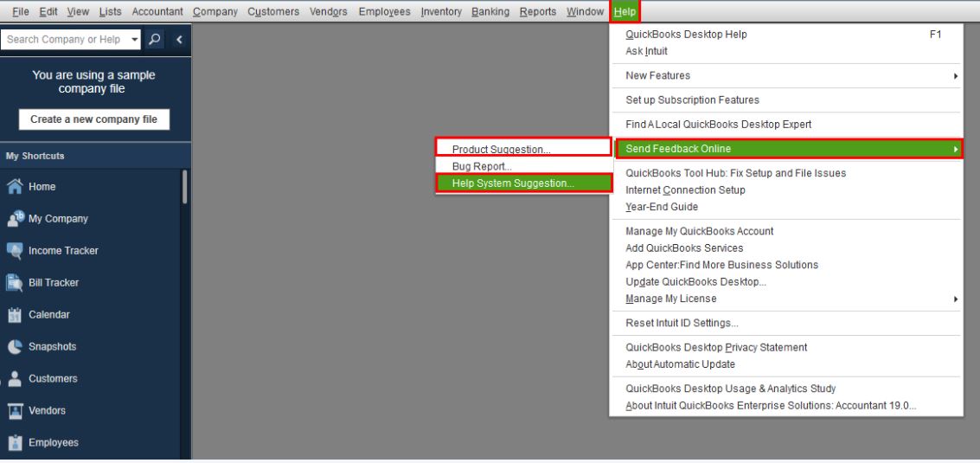Expand Manage My License submenu arrow
Screen dimensions: 980x463
coord(956,299)
